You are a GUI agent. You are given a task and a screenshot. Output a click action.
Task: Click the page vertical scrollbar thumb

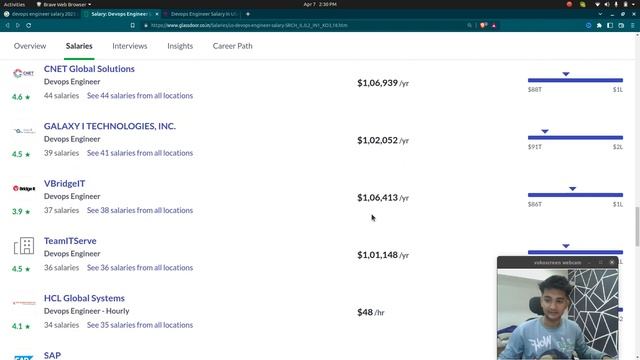click(637, 227)
